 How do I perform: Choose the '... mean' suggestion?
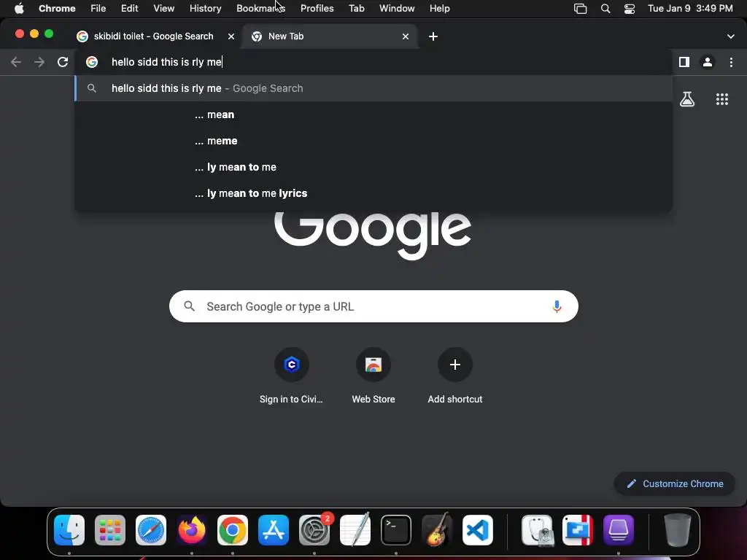[373, 114]
